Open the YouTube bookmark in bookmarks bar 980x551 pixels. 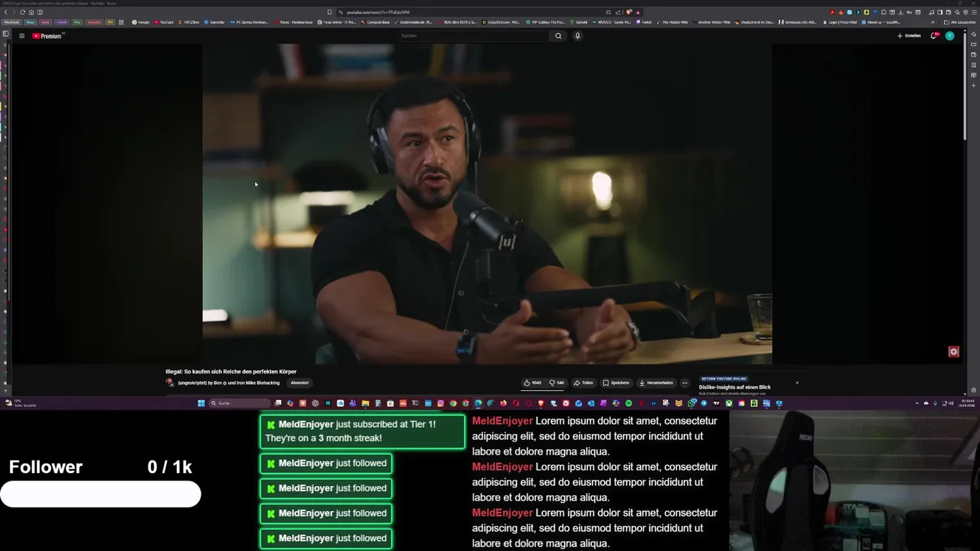point(164,22)
